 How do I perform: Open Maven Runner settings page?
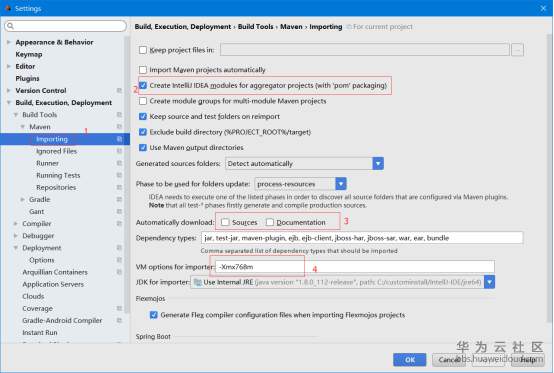click(47, 163)
